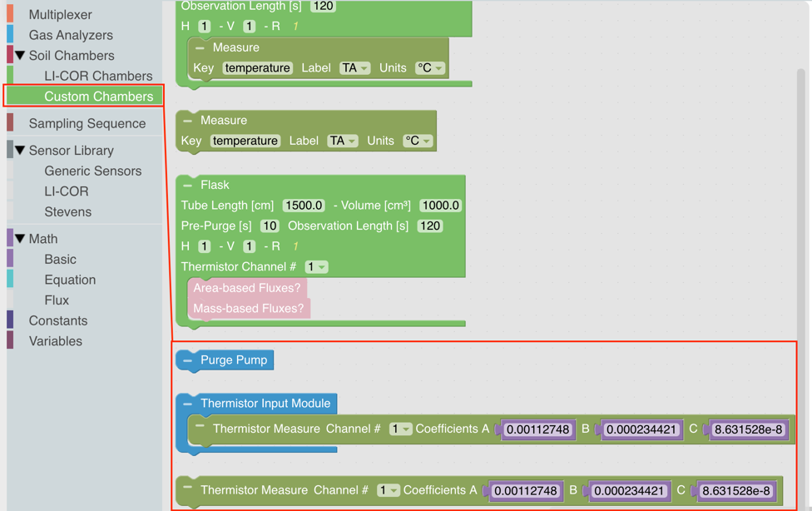This screenshot has height=511, width=812.
Task: Collapse the Thermistor Input Module block
Action: click(188, 404)
